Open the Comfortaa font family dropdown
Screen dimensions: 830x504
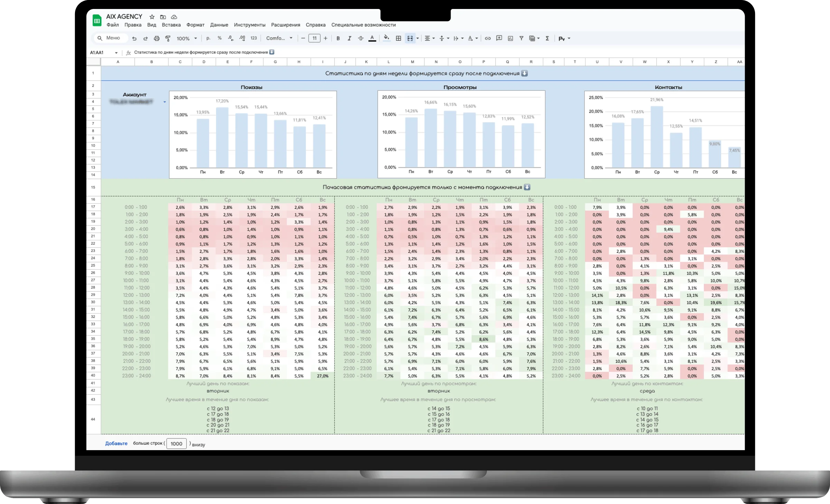tap(279, 38)
